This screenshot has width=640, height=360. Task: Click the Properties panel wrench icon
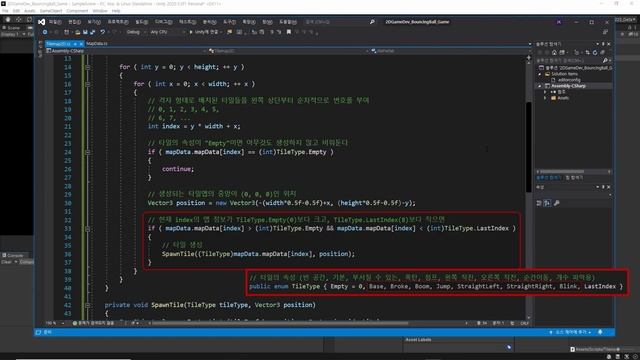(x=557, y=203)
